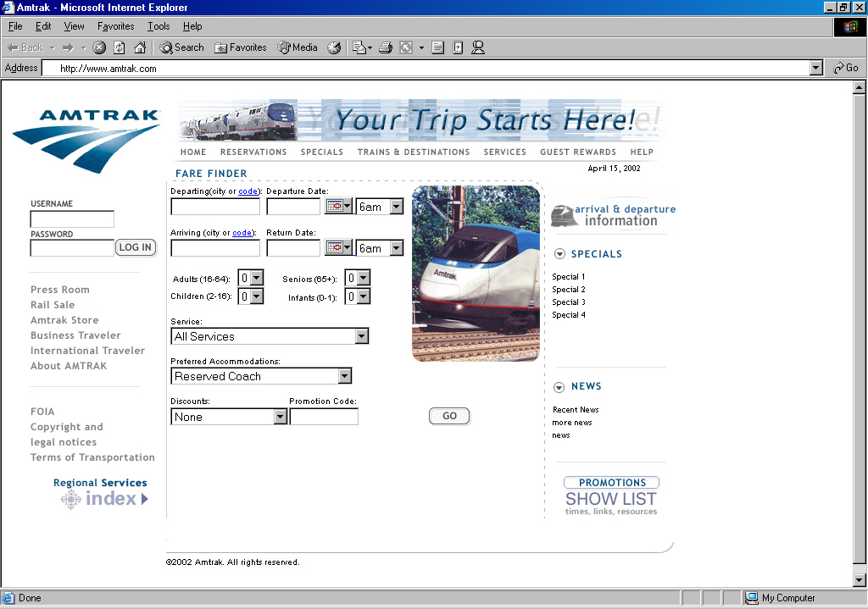Open the Help menu in the menu bar
Screen dimensions: 868x609
click(192, 26)
